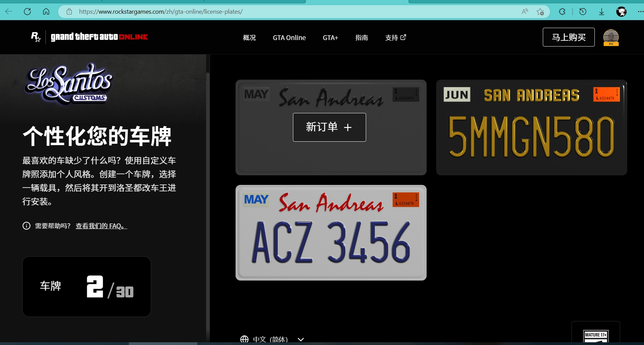Open browser history clock icon
The height and width of the screenshot is (345, 644).
[x=583, y=12]
